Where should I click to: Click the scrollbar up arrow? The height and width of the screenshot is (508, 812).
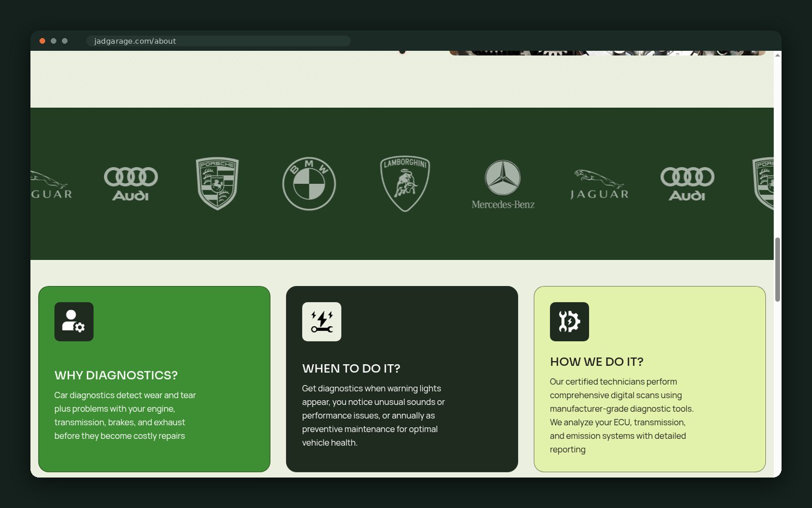[x=777, y=55]
